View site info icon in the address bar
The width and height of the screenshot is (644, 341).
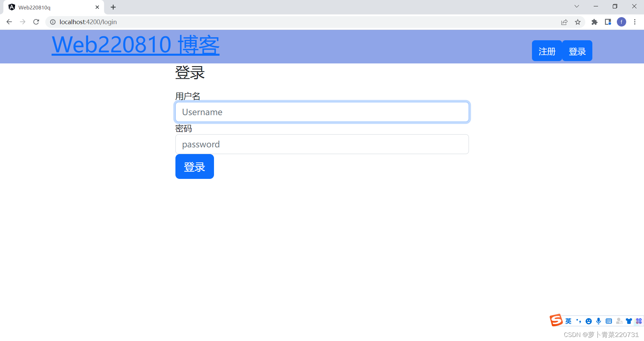coord(53,22)
